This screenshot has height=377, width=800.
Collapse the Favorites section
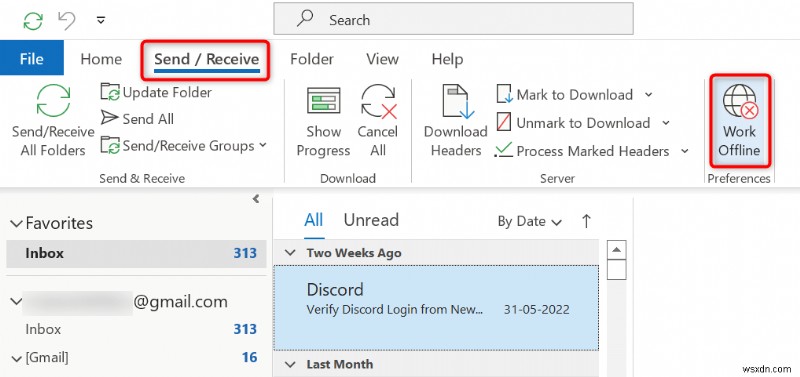(x=17, y=223)
